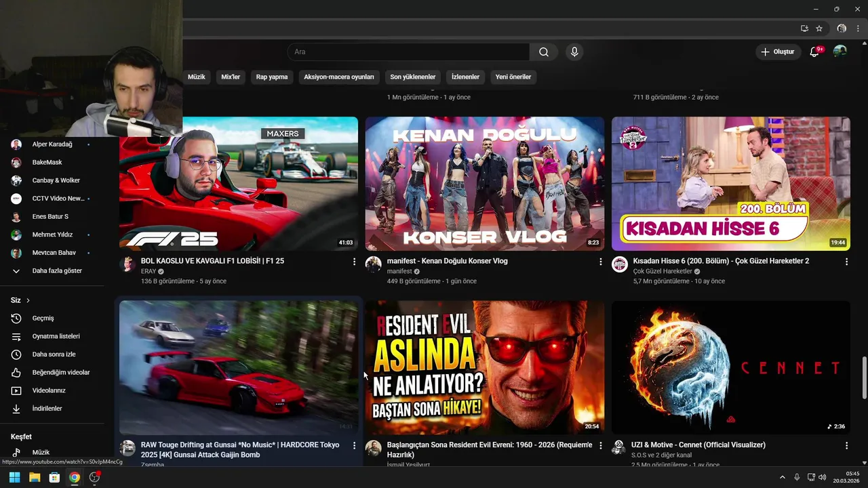Open Çok Güzel Hareketler channel avatar
868x488 pixels.
620,264
